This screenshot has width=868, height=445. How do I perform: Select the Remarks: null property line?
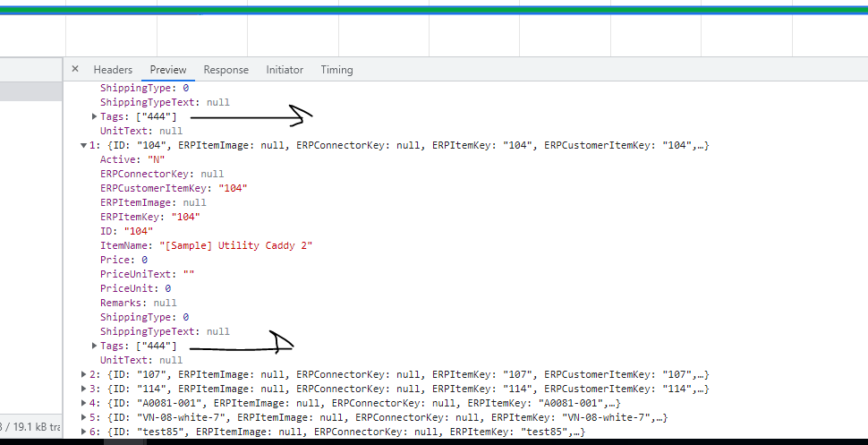coord(138,303)
